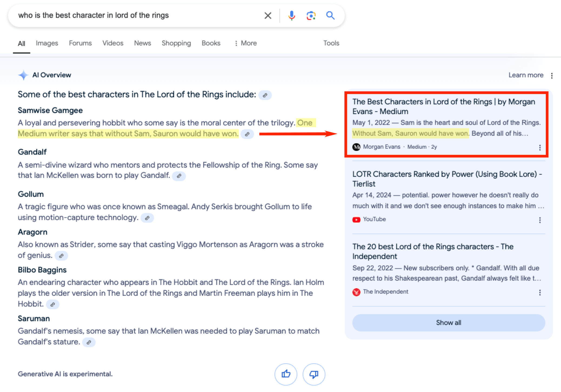Open the three-dot menu on The Independent result
The width and height of the screenshot is (561, 392).
pyautogui.click(x=540, y=292)
